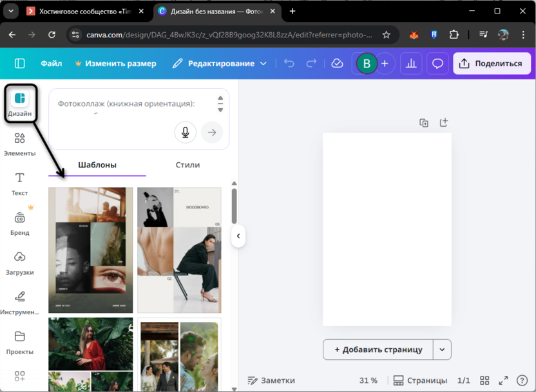536x392 pixels.
Task: Switch to the Стили tab
Action: [187, 164]
